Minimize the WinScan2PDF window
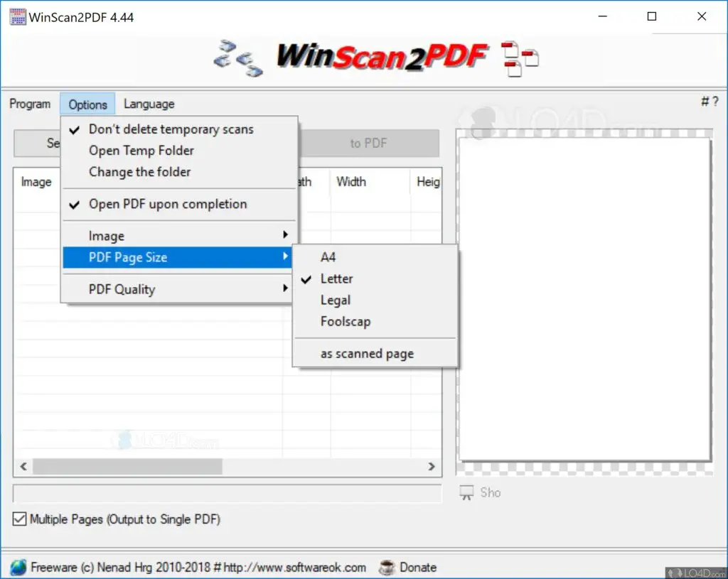 point(603,17)
